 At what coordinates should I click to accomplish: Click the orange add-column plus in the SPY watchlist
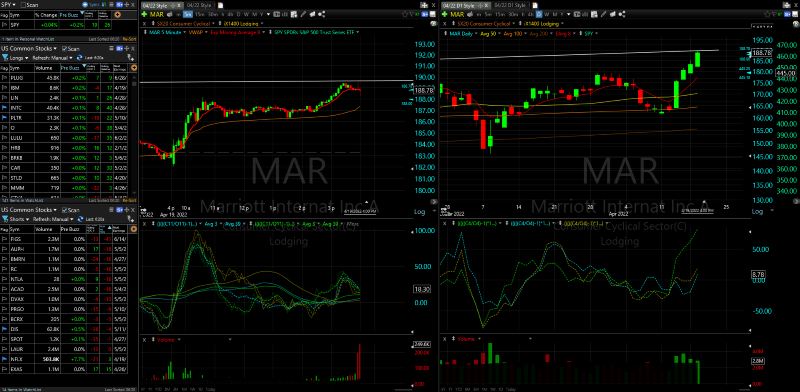[x=117, y=15]
